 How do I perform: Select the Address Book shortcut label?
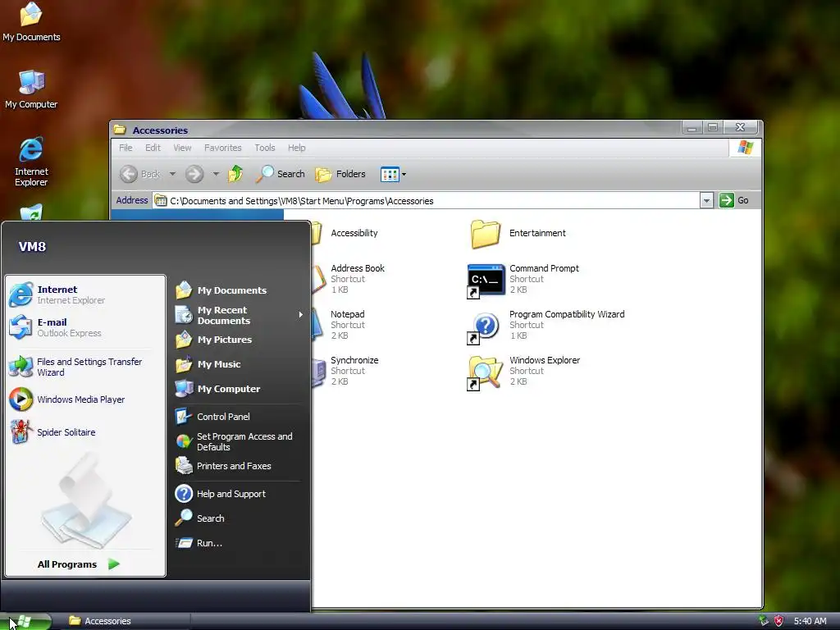[358, 268]
